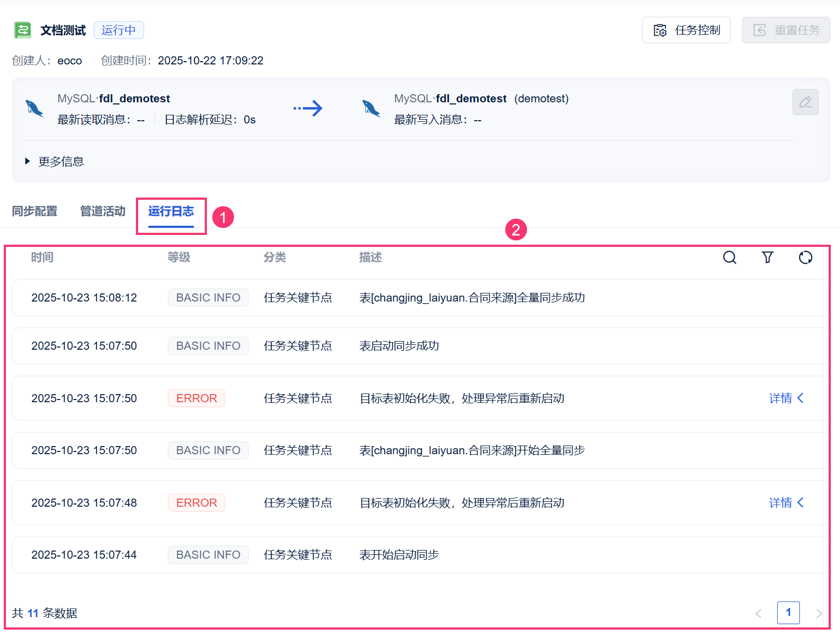Expand the 更多信息 section
840x635 pixels.
tap(55, 161)
